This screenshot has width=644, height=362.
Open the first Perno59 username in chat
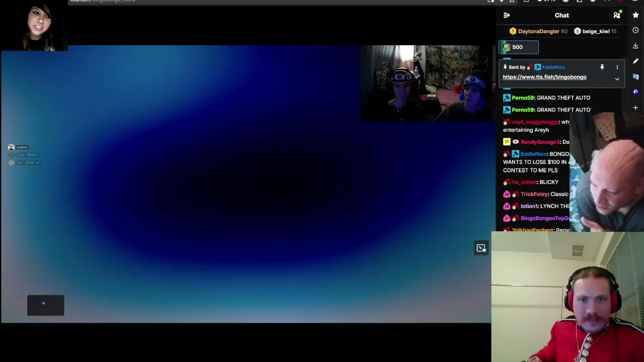(x=522, y=98)
